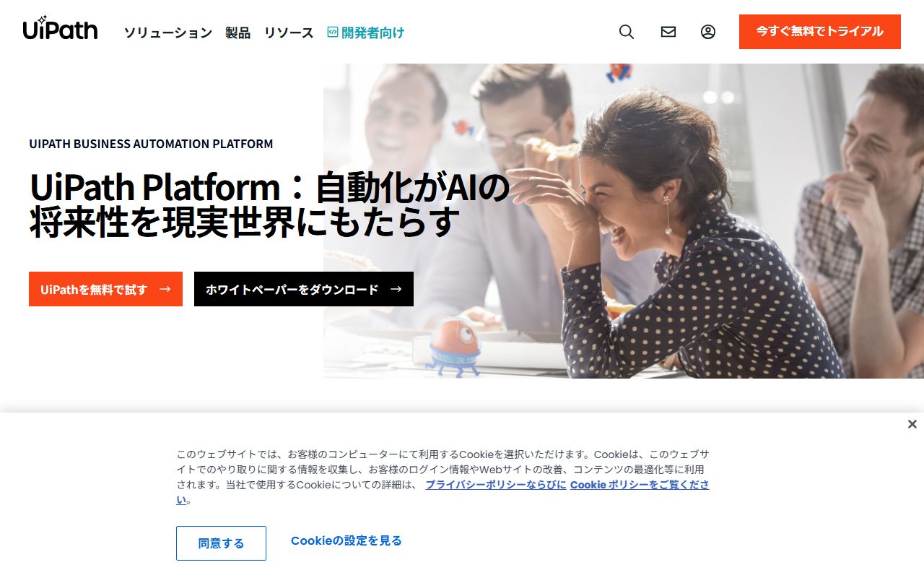Open the プライバシーポリシーならびに link
This screenshot has height=578, width=924.
click(496, 485)
